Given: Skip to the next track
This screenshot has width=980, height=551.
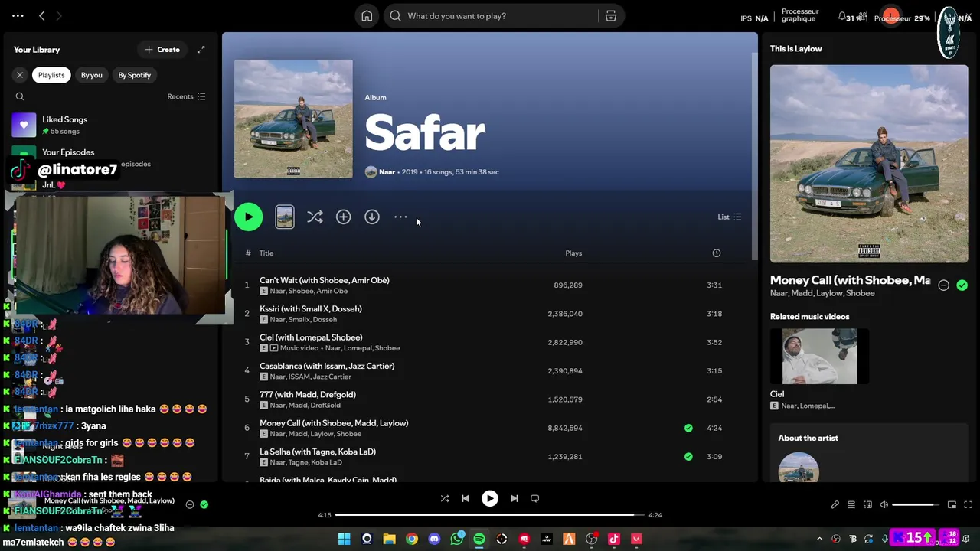Looking at the screenshot, I should [x=514, y=498].
